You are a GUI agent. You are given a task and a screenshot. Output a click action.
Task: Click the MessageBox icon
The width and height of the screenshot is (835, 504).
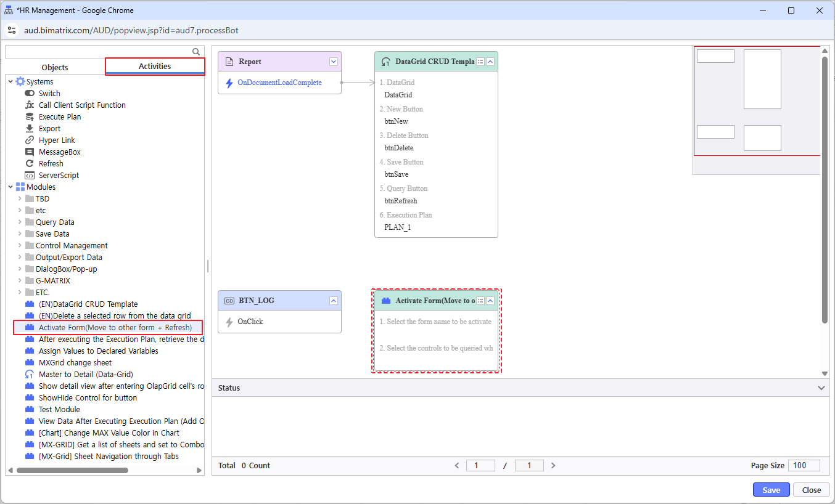coord(30,152)
